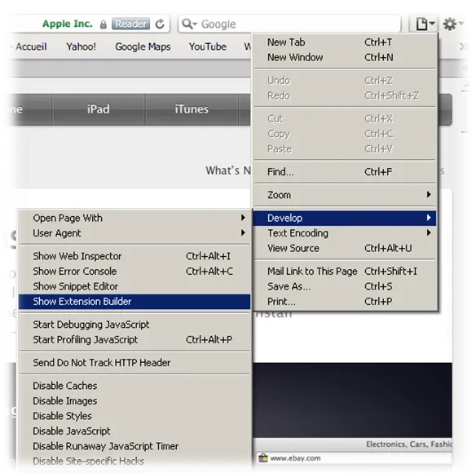Click the bookmarks bar overflow chevron

click(464, 46)
